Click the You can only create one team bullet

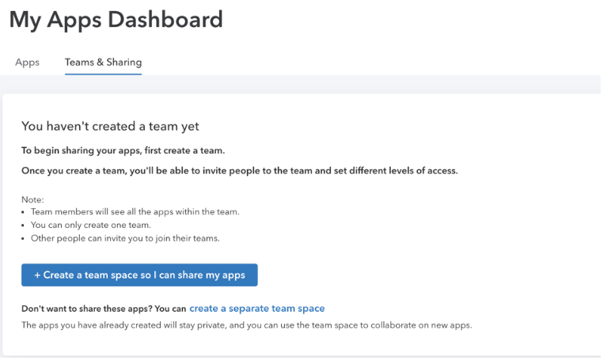click(x=91, y=225)
